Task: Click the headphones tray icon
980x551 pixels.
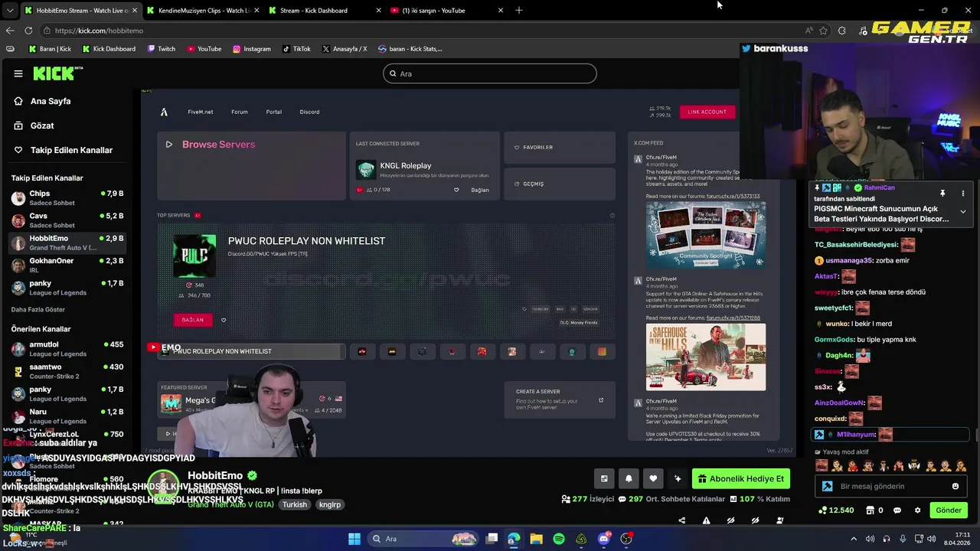Action: 887,539
